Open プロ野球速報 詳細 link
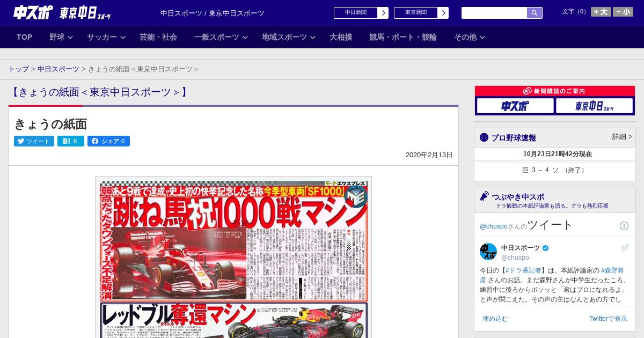This screenshot has width=644, height=338. [623, 137]
